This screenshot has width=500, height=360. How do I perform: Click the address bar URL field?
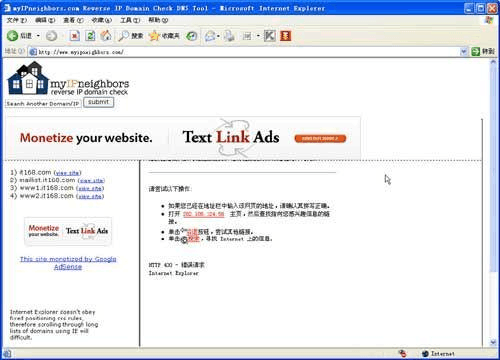click(x=247, y=52)
